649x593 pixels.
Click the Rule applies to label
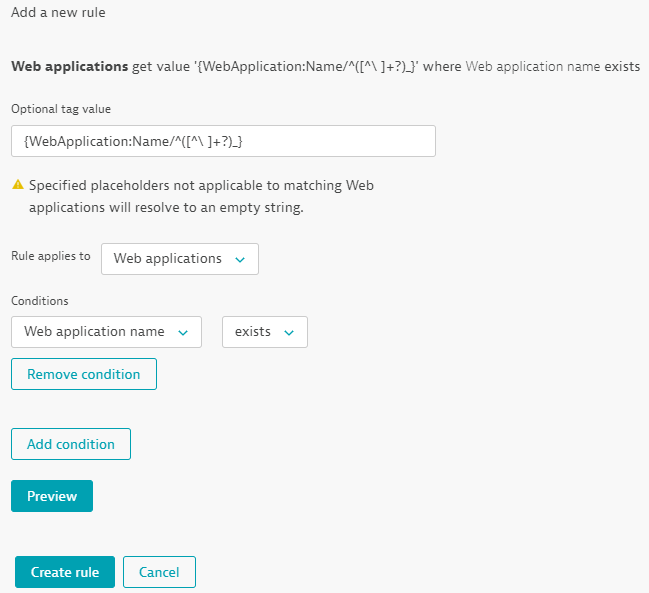(51, 256)
